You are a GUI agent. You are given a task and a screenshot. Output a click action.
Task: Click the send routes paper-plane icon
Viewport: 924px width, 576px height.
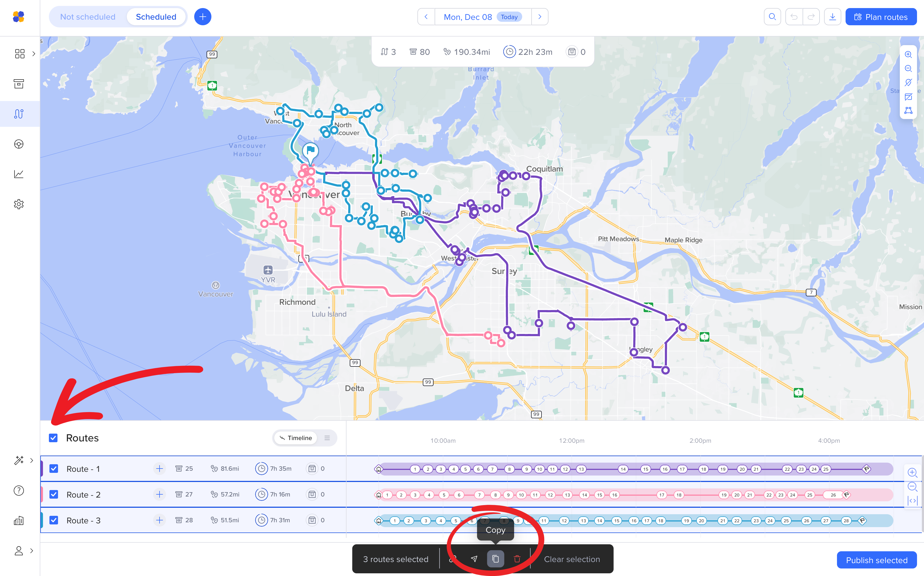click(x=474, y=559)
